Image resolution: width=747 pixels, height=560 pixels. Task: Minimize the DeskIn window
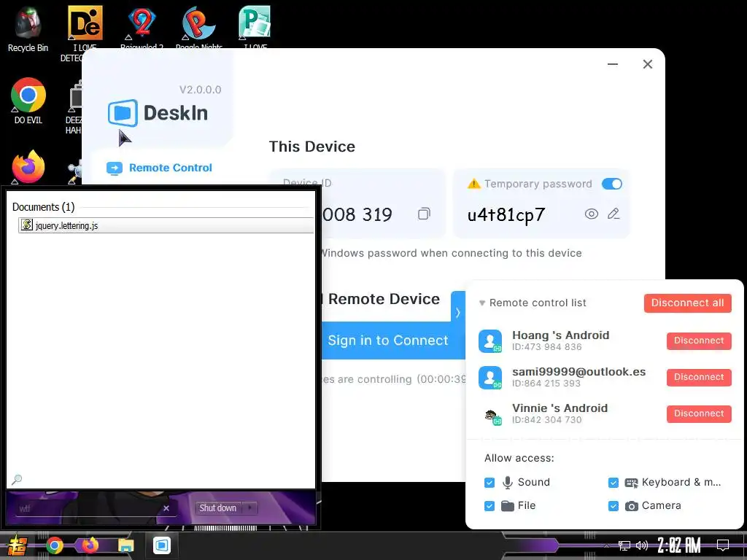[x=613, y=64]
